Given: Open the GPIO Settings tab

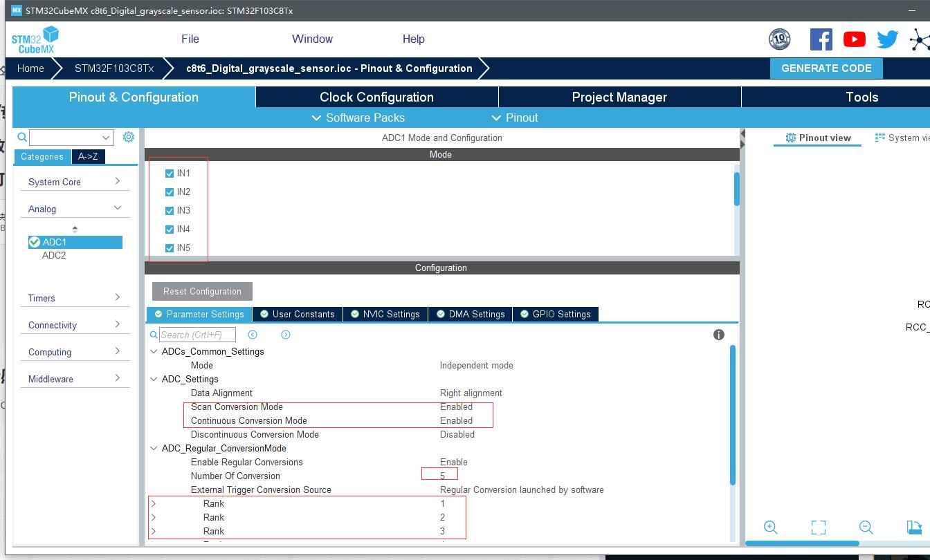Looking at the screenshot, I should (554, 314).
